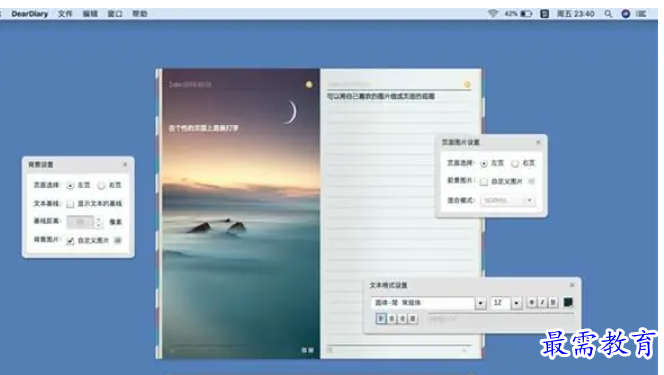The width and height of the screenshot is (664, 375).
Task: Click the underline button in text format panel
Action: point(553,302)
